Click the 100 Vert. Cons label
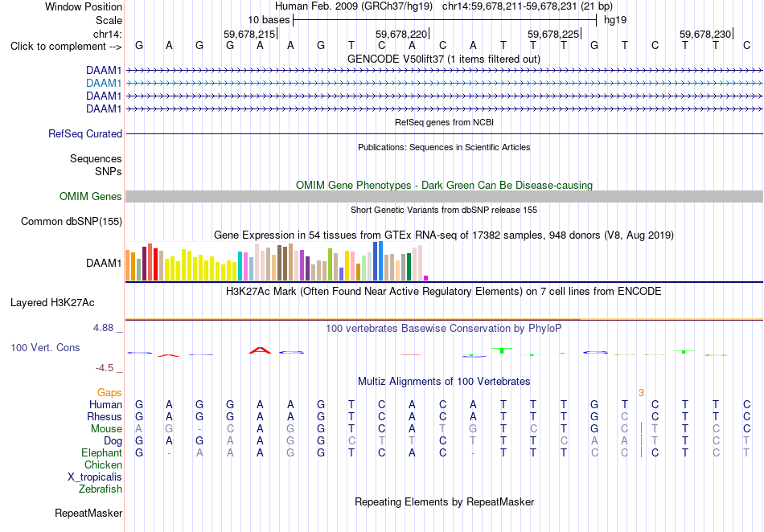764x532 pixels. pos(45,347)
